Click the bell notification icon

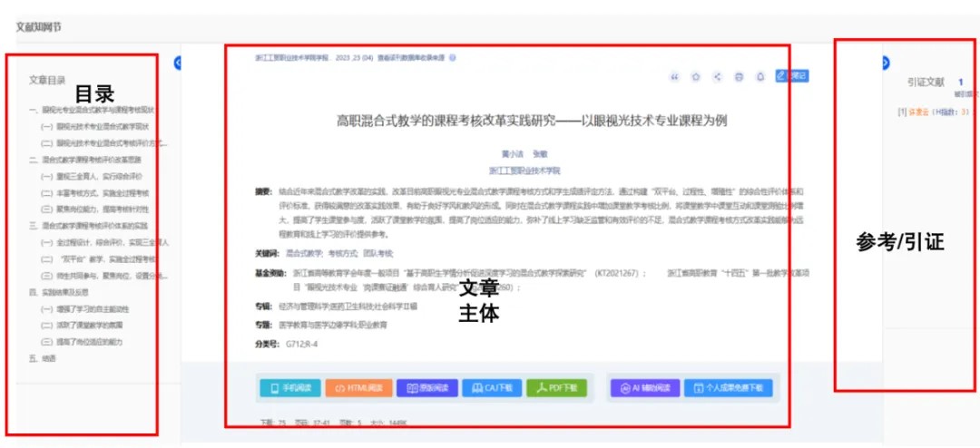click(x=760, y=77)
